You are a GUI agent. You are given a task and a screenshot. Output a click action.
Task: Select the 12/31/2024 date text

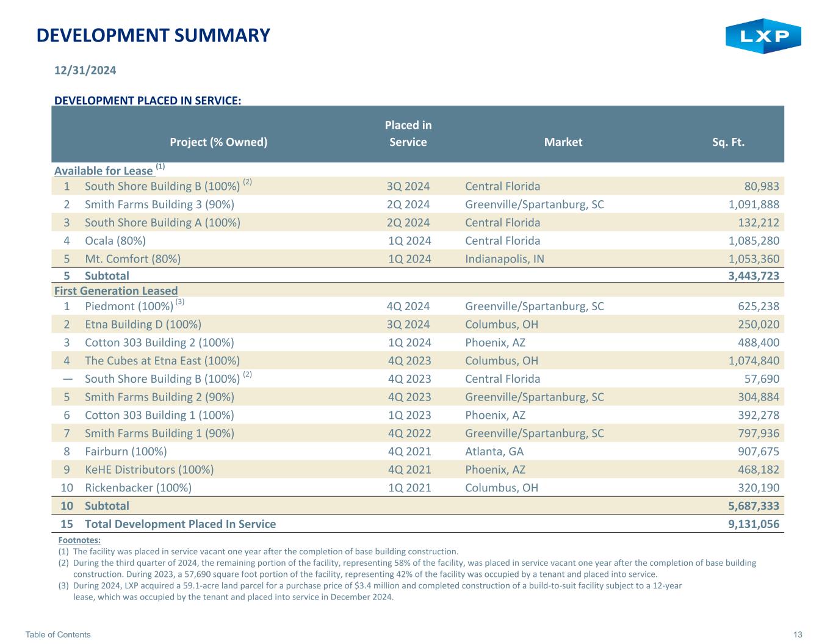(x=85, y=70)
